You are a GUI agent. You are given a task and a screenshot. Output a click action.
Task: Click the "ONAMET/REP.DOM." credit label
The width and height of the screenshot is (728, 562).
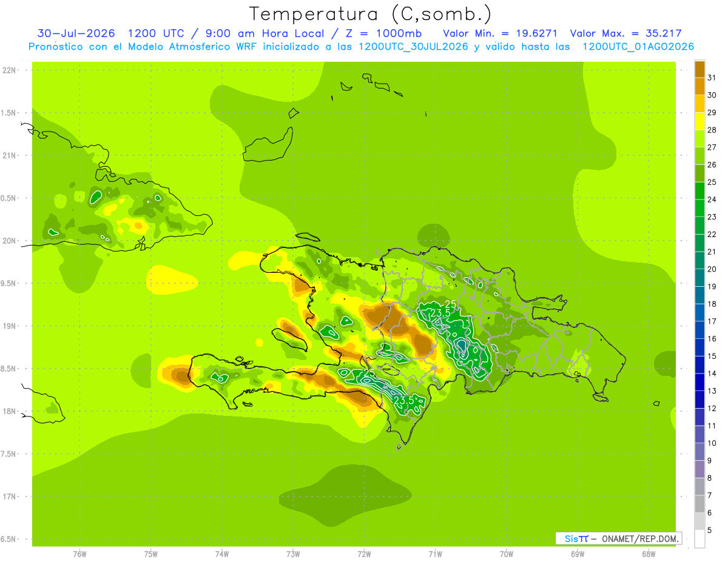(641, 538)
